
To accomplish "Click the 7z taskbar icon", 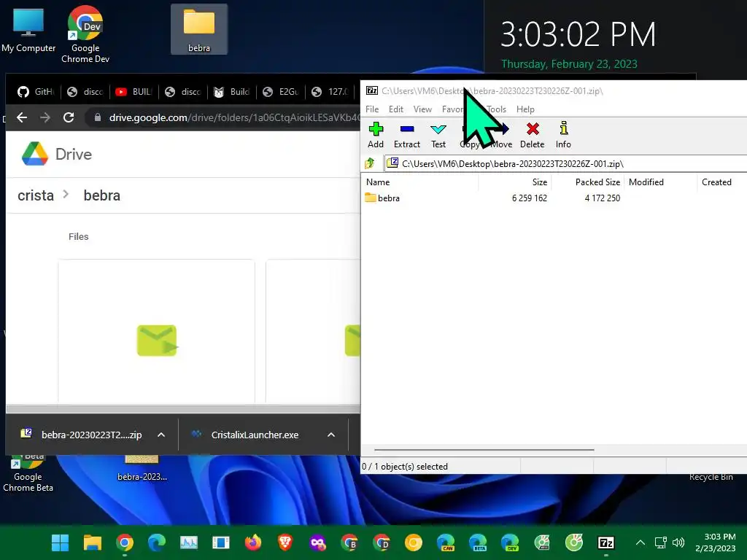I will pyautogui.click(x=606, y=542).
